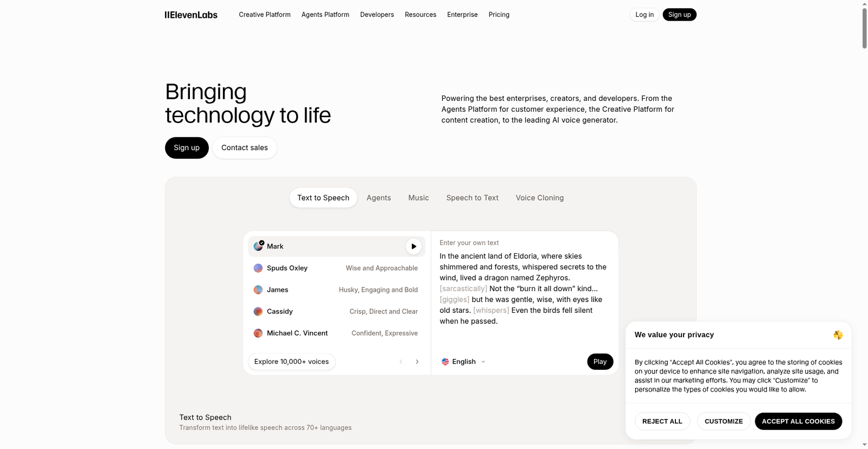This screenshot has width=868, height=449.
Task: Click Spuds Oxley's avatar icon
Action: 258,268
